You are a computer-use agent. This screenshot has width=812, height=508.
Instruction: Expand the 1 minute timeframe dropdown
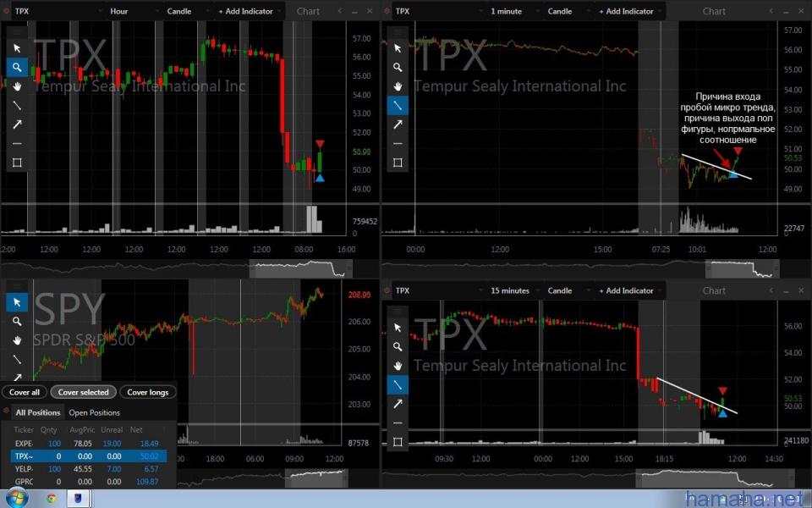pos(514,11)
